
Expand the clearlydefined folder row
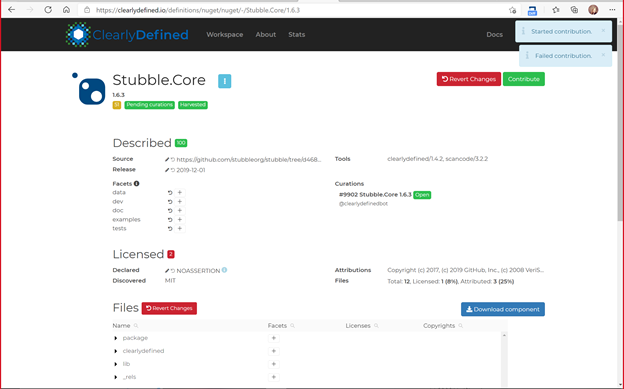coord(115,351)
